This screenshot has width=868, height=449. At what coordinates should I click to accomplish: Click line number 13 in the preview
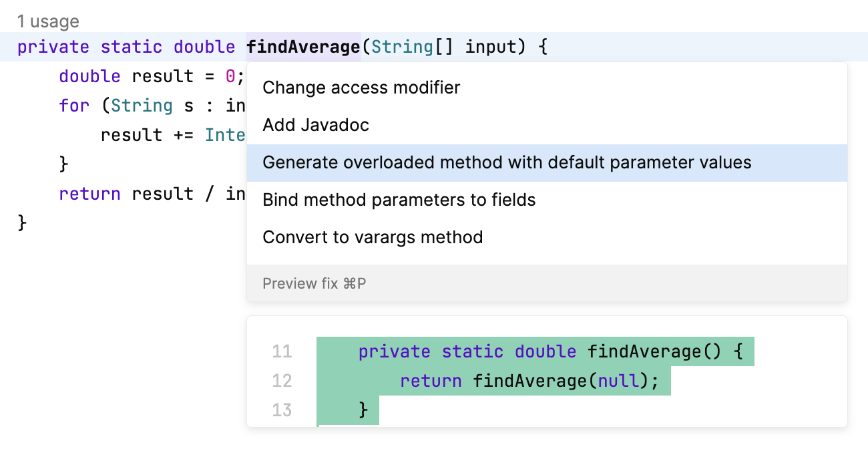coord(282,410)
